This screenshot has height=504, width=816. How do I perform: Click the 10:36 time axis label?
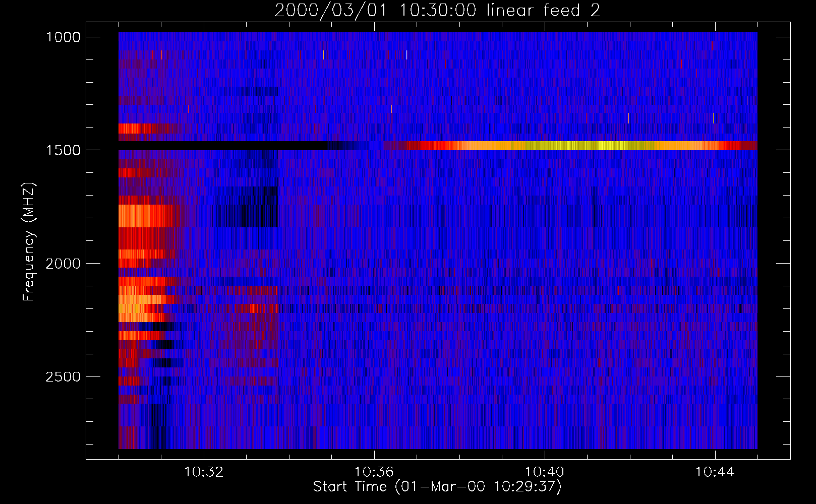point(374,472)
